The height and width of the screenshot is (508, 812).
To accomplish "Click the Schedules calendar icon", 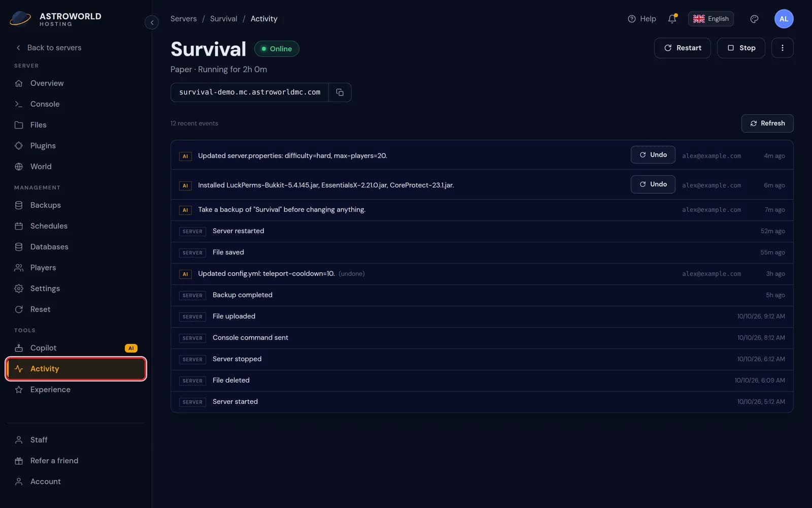I will [x=19, y=226].
